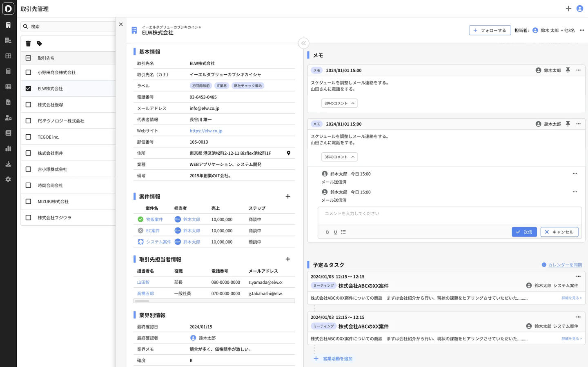Screen dimensions: 588x367
Task: Open more options menu next to 担当者
Action: pyautogui.click(x=582, y=30)
